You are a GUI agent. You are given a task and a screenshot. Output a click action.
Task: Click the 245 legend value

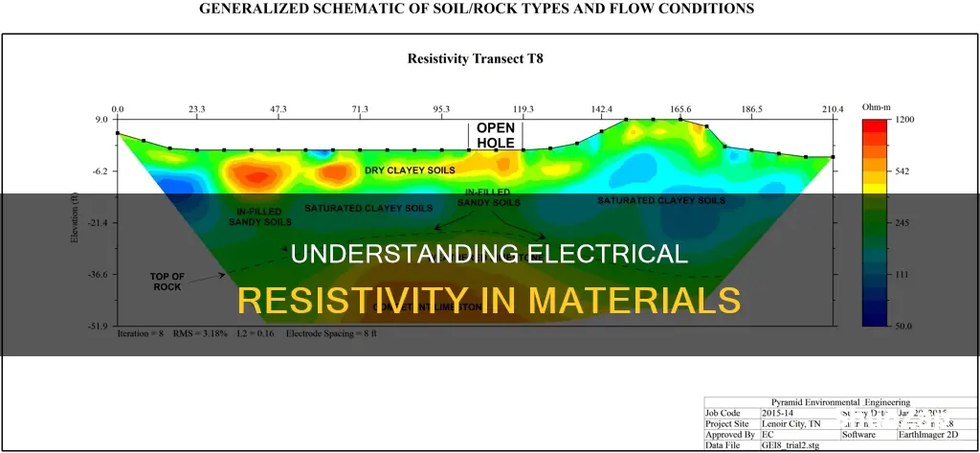[x=902, y=223]
